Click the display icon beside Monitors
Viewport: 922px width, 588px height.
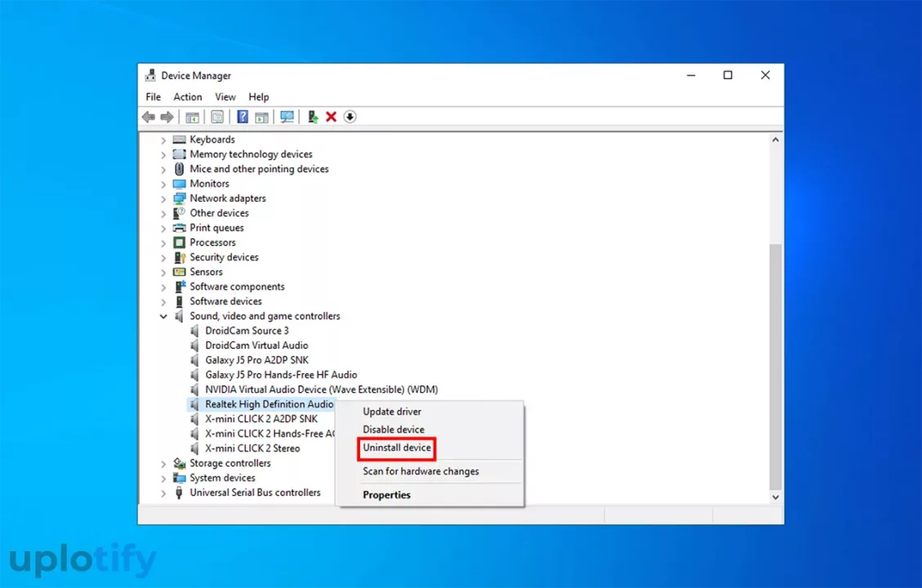coord(180,184)
